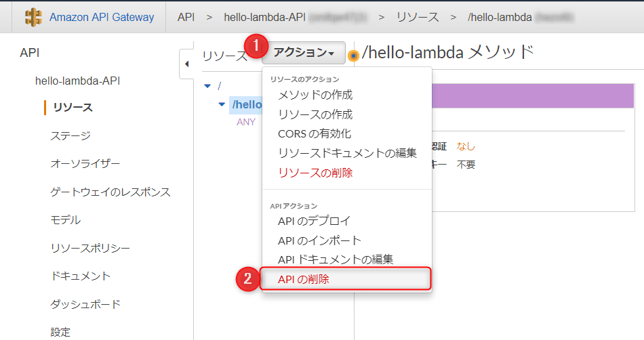Viewport: 644px width, 340px height.
Task: Select API のインポート menu item
Action: (319, 240)
